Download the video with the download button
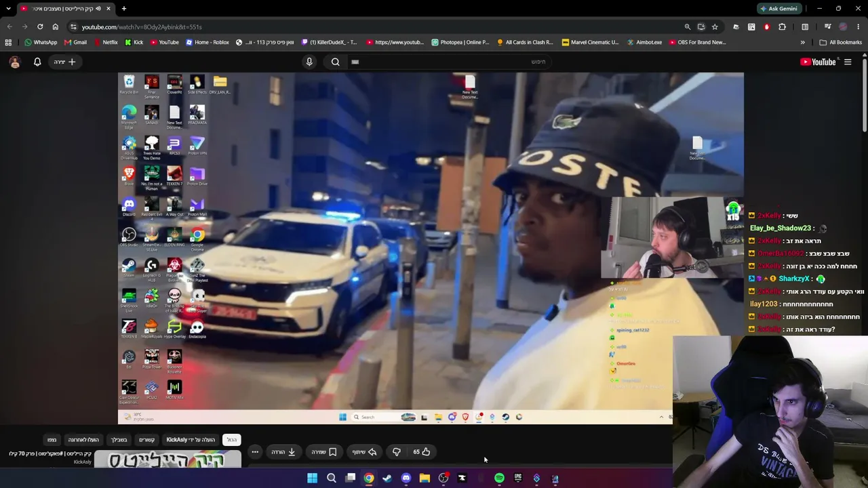Image resolution: width=868 pixels, height=488 pixels. click(283, 451)
